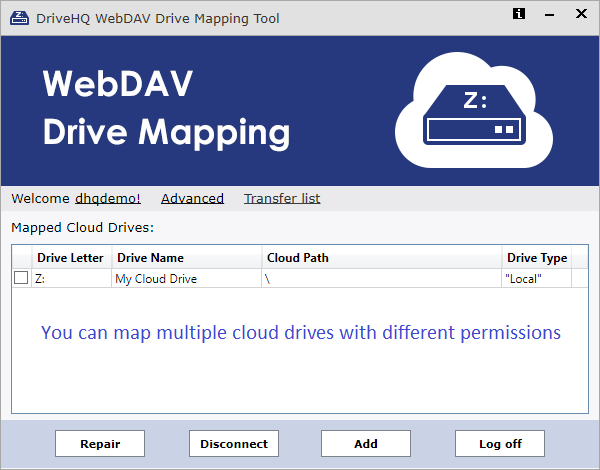600x470 pixels.
Task: Click the Add button
Action: tap(366, 444)
